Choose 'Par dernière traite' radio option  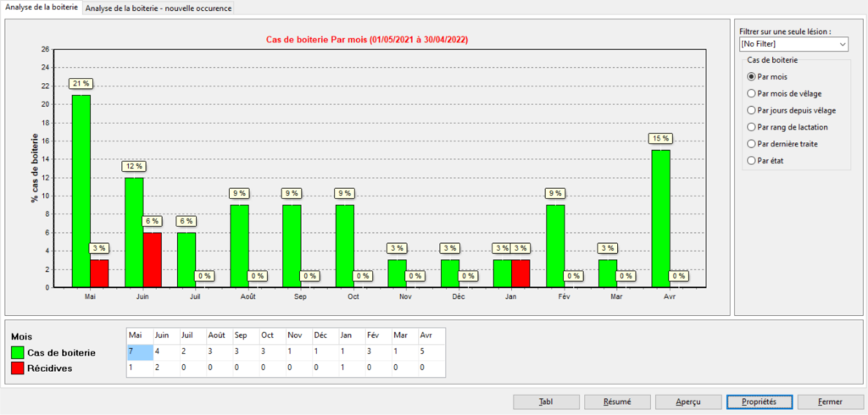[x=751, y=144]
